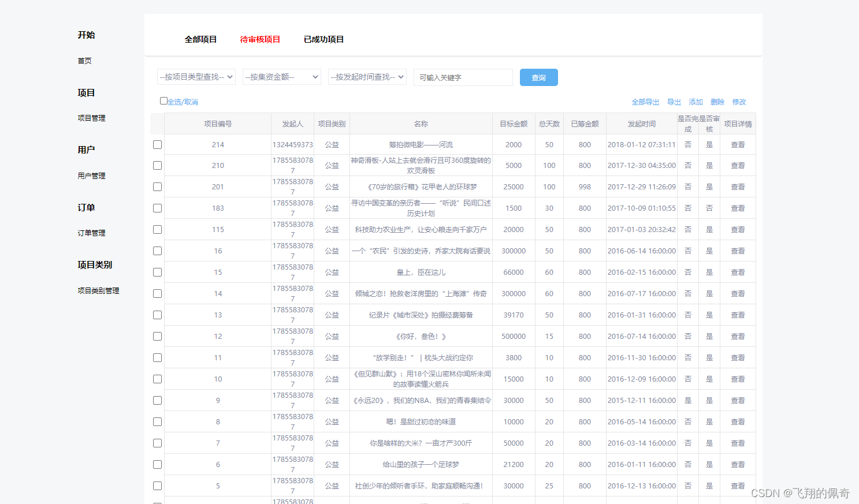Viewport: 859px width, 504px height.
Task: Click the project name 嗯！是甜过初恋的味道
Action: (x=421, y=421)
